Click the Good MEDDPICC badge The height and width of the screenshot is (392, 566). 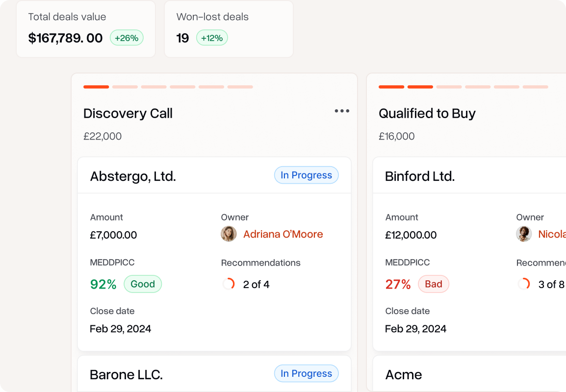click(x=143, y=284)
